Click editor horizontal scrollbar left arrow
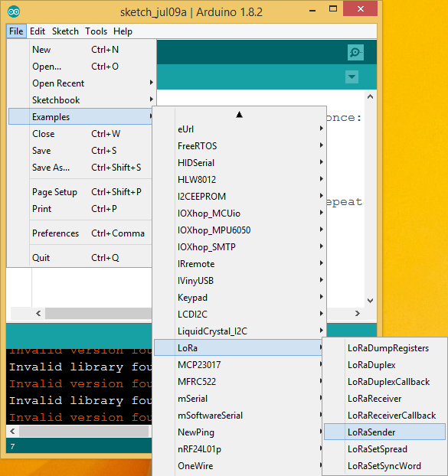The width and height of the screenshot is (448, 476). (x=38, y=313)
